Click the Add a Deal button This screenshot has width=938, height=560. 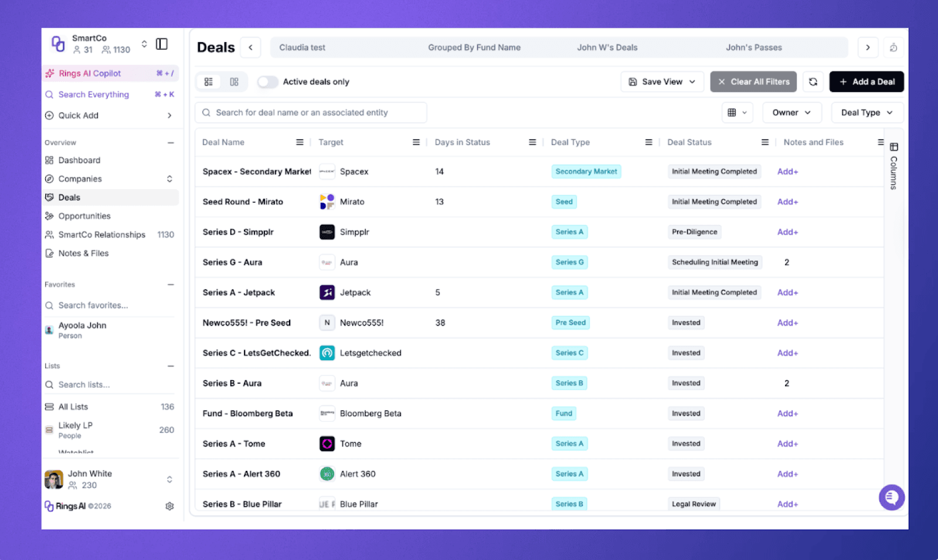[866, 81]
